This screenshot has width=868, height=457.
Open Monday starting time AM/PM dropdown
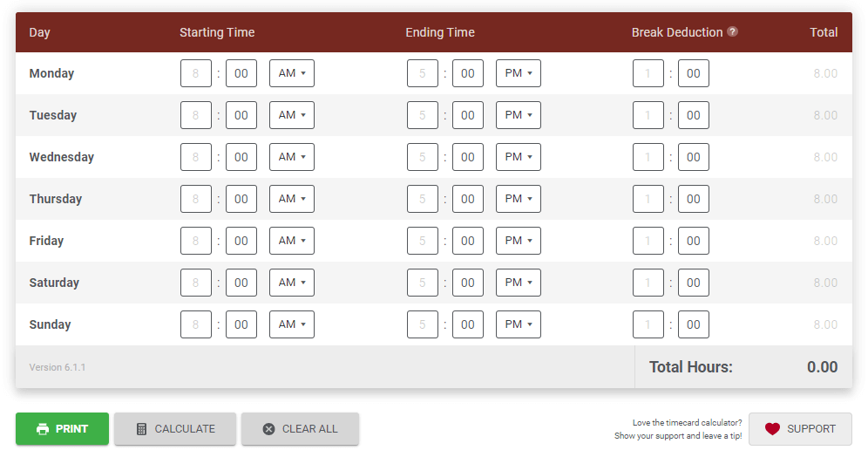(292, 73)
